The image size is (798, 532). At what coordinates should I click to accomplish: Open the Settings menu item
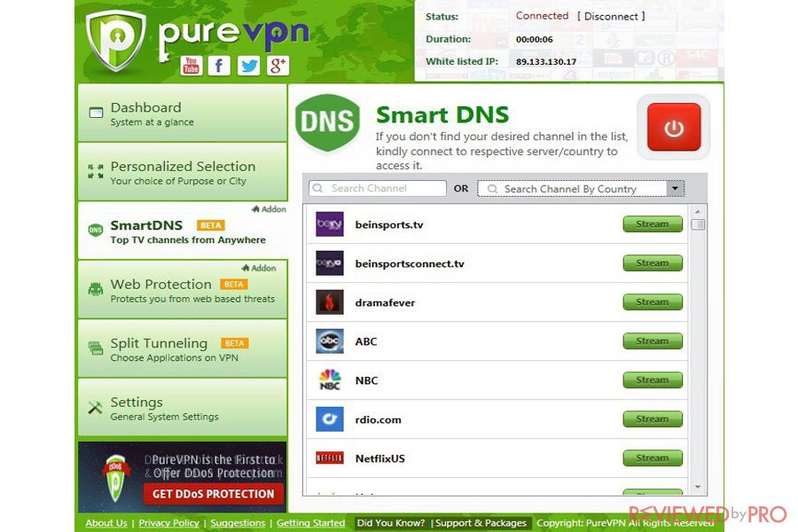click(x=182, y=407)
